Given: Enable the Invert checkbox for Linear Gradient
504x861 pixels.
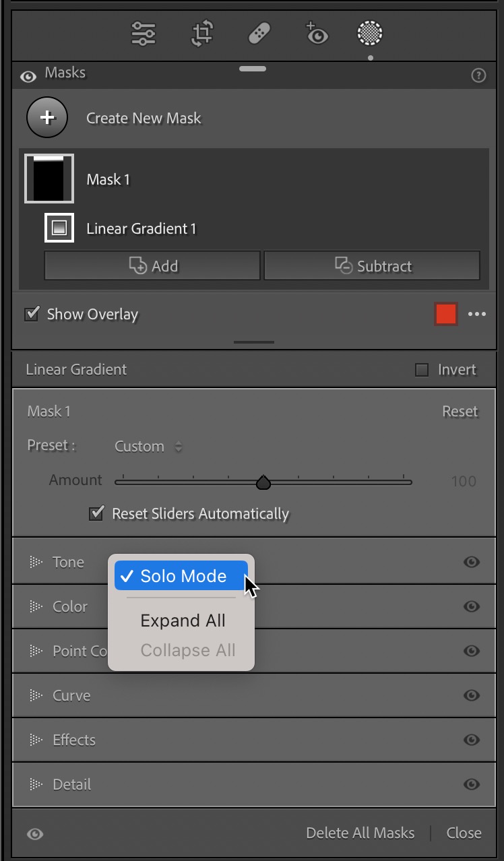Looking at the screenshot, I should [421, 369].
